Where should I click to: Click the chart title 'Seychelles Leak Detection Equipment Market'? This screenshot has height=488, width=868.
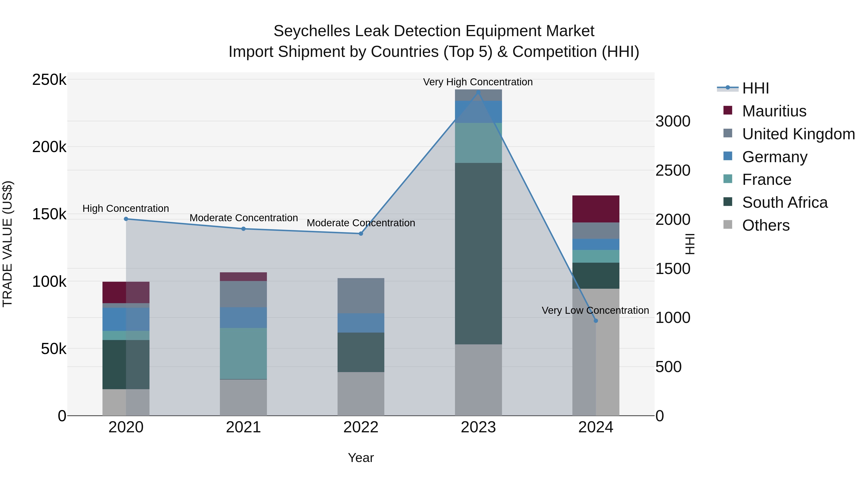coord(434,31)
